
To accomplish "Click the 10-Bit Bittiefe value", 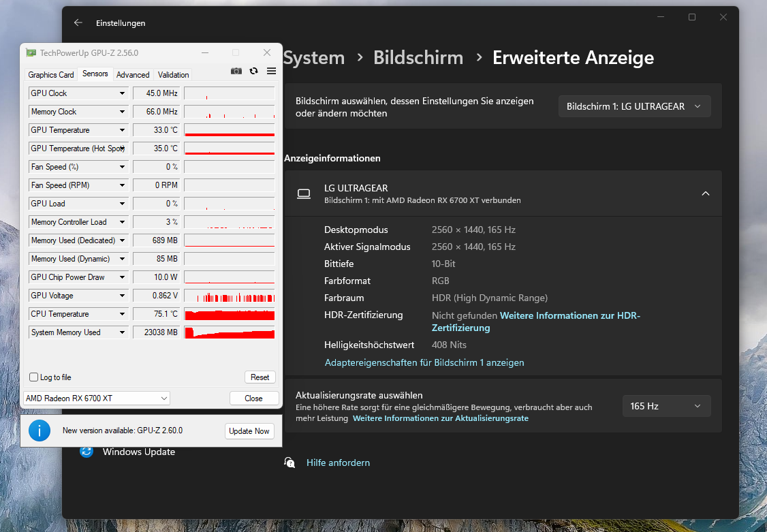I will pyautogui.click(x=443, y=264).
